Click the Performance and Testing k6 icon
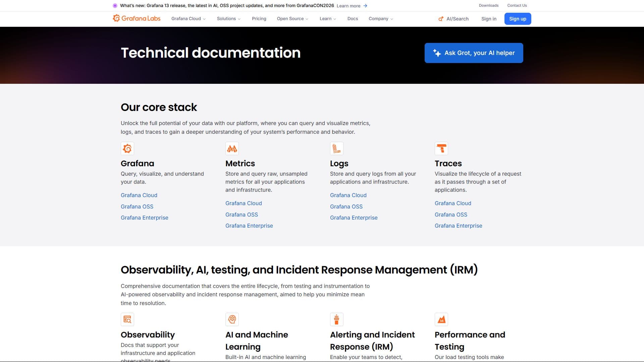This screenshot has width=644, height=362. pos(441,319)
